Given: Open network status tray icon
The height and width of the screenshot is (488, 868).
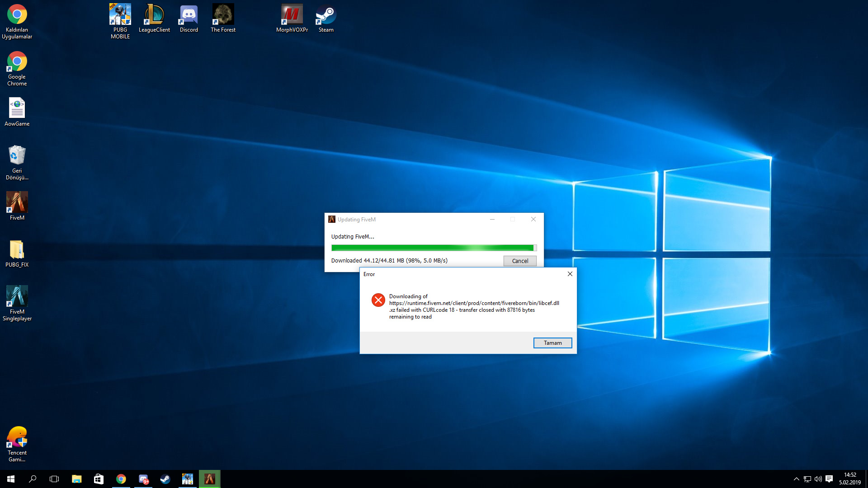Looking at the screenshot, I should (x=807, y=479).
